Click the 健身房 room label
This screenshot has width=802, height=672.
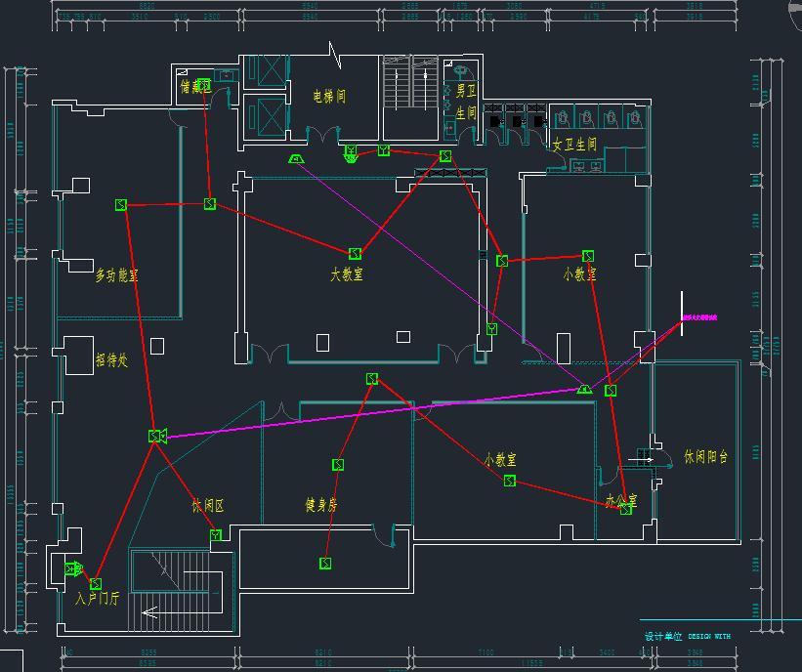coord(321,505)
